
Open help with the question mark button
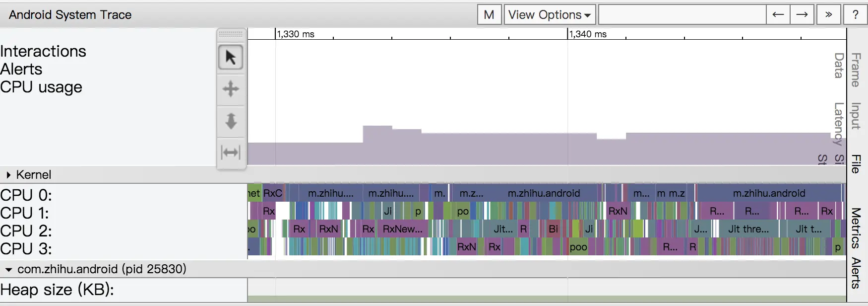click(856, 14)
